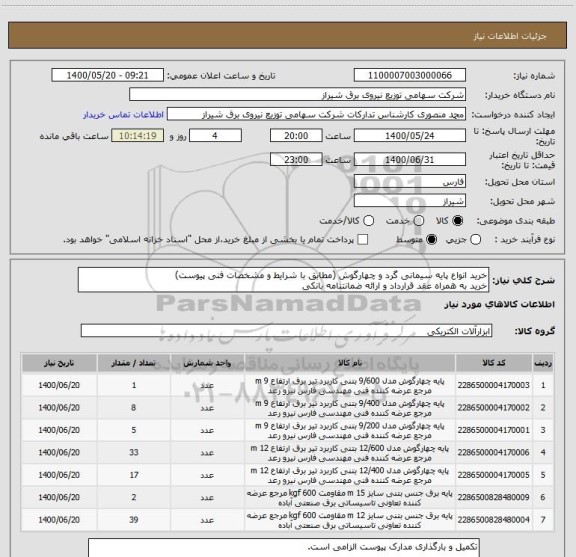Viewport: 576px width, 557px height.
Task: Click the 9/600 square pole item name
Action: (x=350, y=386)
